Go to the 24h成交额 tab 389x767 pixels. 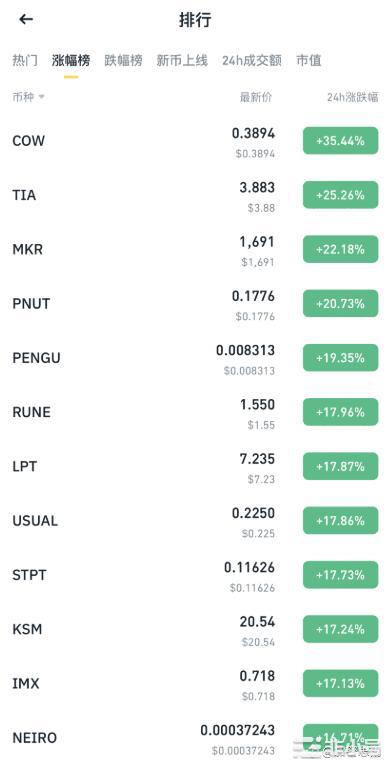(252, 61)
